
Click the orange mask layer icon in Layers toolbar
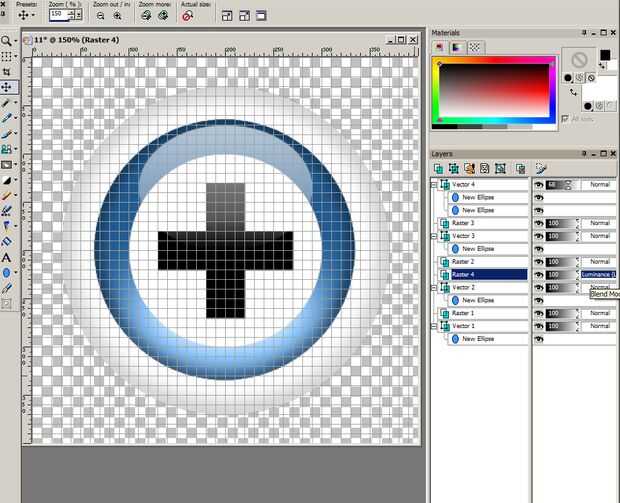(469, 169)
